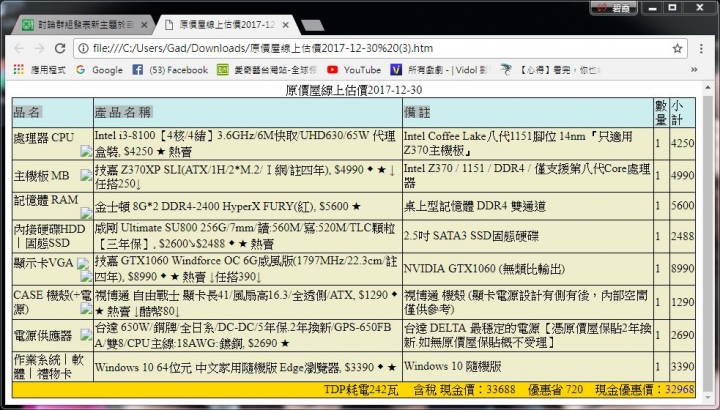
Task: Click the page title 原價屋線上估價2017-12-30
Action: (354, 90)
